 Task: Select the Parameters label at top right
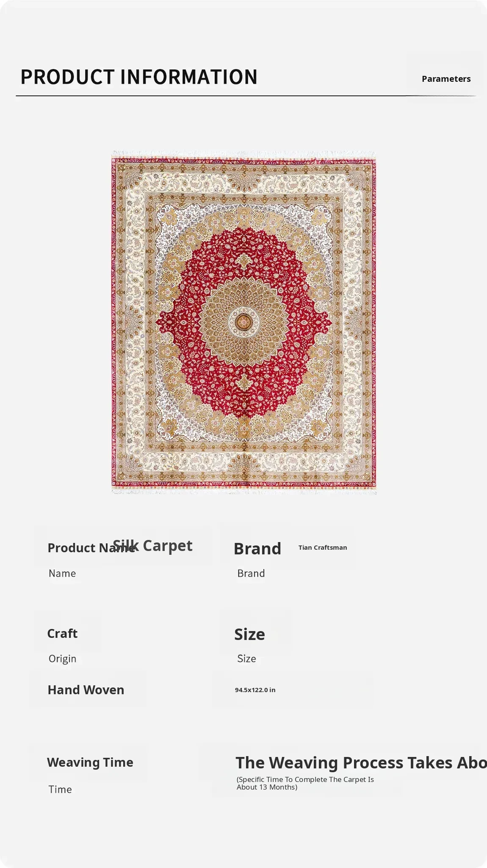(x=446, y=79)
